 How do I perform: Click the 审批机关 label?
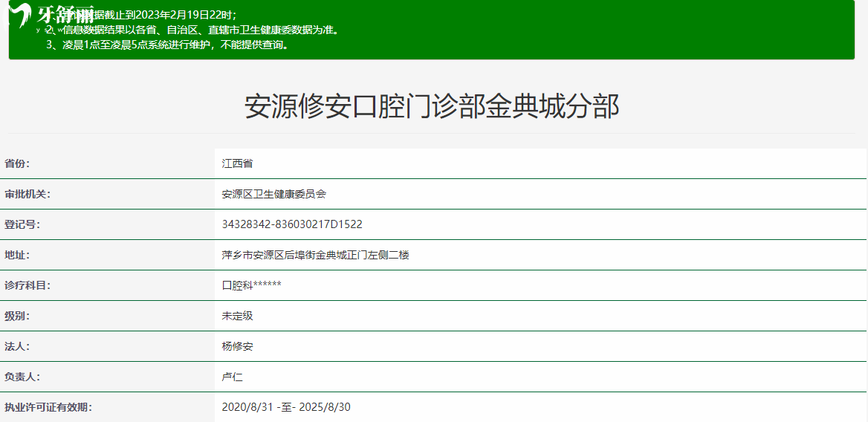(27, 194)
